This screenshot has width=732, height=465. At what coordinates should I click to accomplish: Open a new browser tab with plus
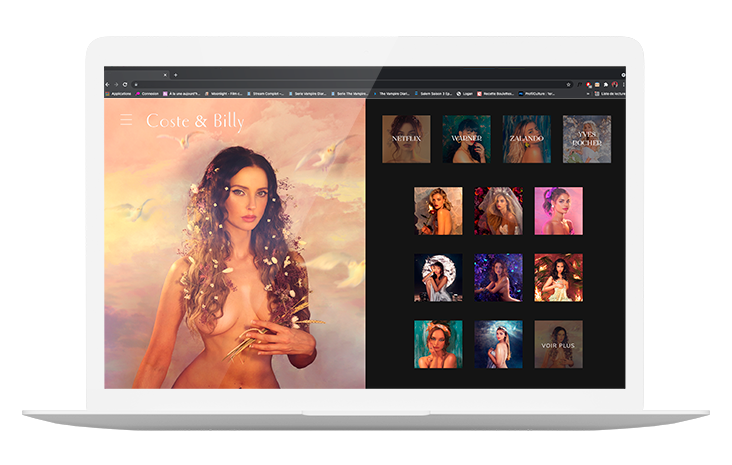click(176, 74)
